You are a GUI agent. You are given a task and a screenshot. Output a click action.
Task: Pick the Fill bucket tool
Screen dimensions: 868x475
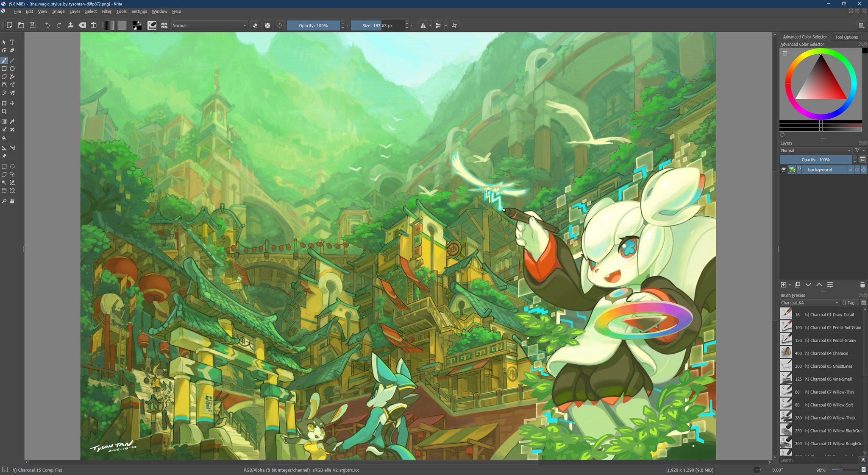(x=4, y=138)
